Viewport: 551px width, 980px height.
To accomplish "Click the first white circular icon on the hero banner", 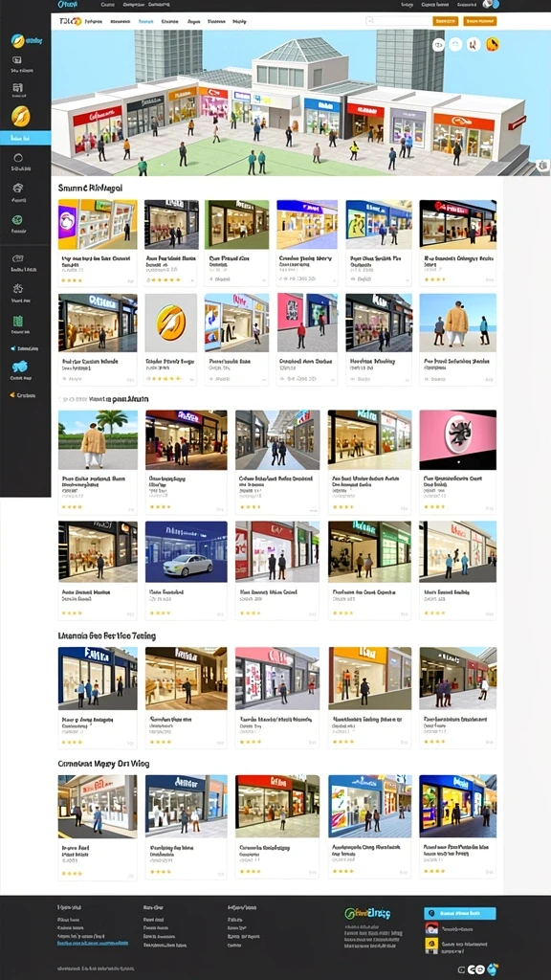I will coord(438,44).
